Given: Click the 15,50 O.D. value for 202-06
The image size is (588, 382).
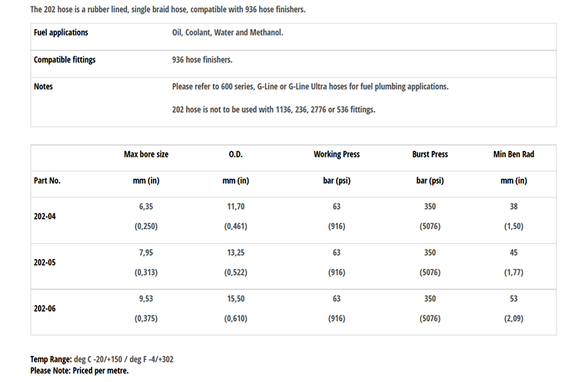Looking at the screenshot, I should pyautogui.click(x=236, y=299).
